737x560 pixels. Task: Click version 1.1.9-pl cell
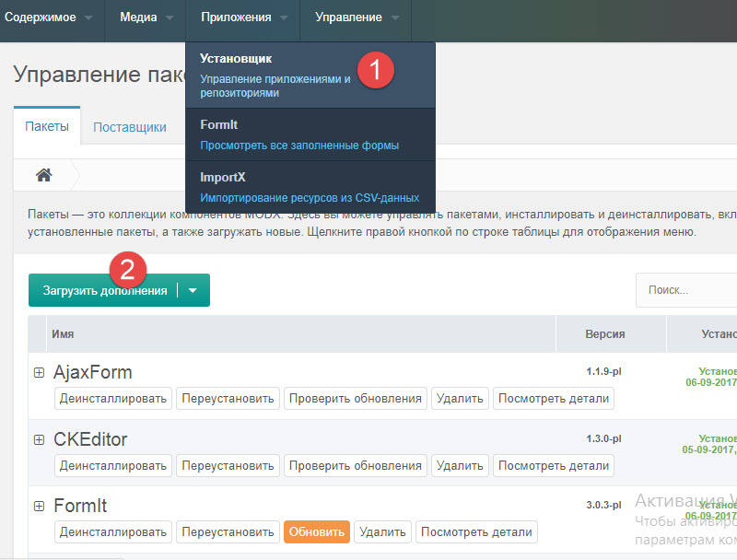[603, 371]
